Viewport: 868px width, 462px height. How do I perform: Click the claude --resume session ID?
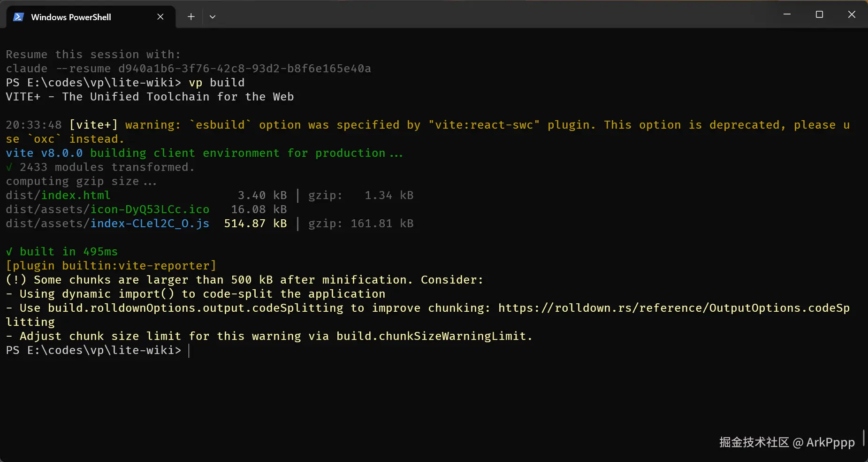pos(244,69)
